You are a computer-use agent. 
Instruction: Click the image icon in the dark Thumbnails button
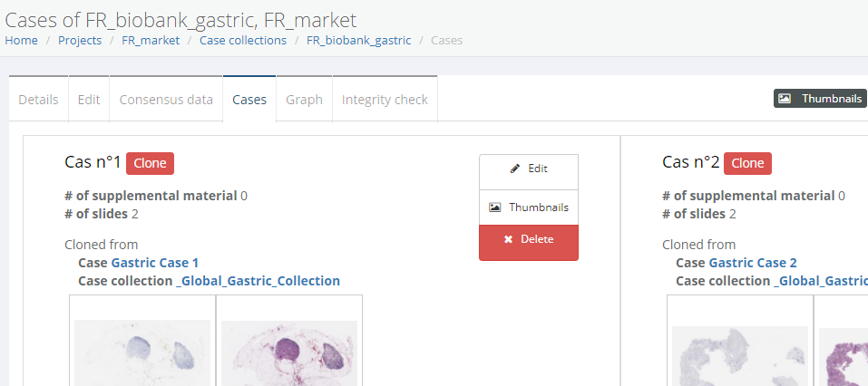coord(785,99)
